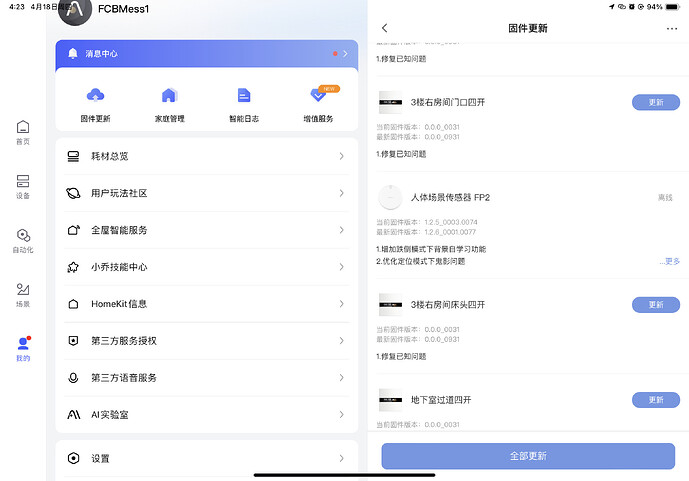Tap the 全屋智能服务 icon
Image resolution: width=689 pixels, height=481 pixels.
[73, 230]
